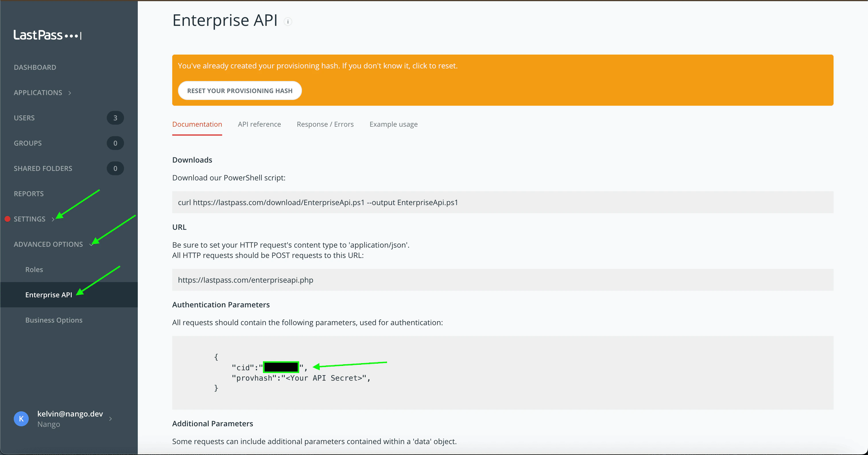
Task: Click the Users count badge showing 3
Action: coord(115,118)
